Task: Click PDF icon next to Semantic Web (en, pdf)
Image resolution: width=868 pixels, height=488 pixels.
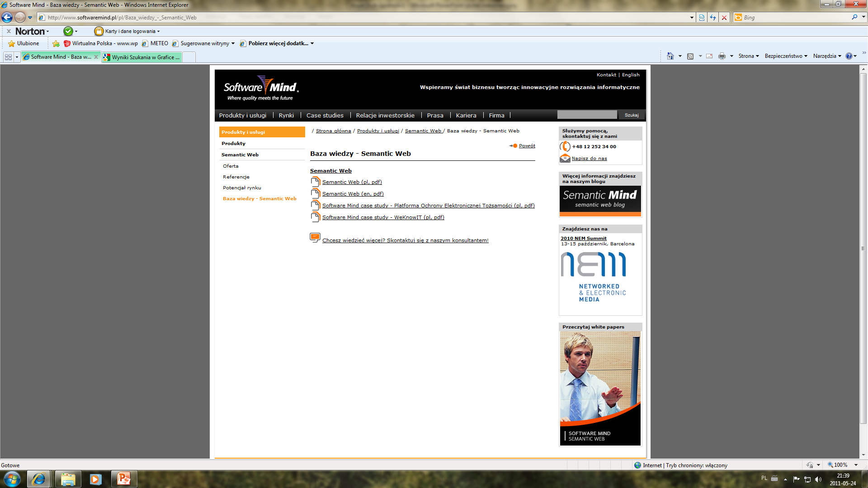Action: pos(315,193)
